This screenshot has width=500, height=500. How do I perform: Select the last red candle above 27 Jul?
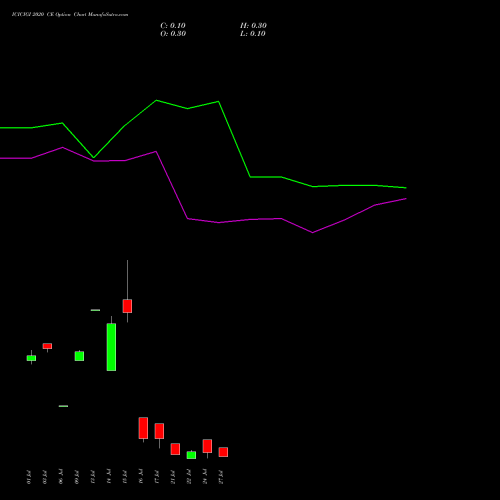point(223,452)
